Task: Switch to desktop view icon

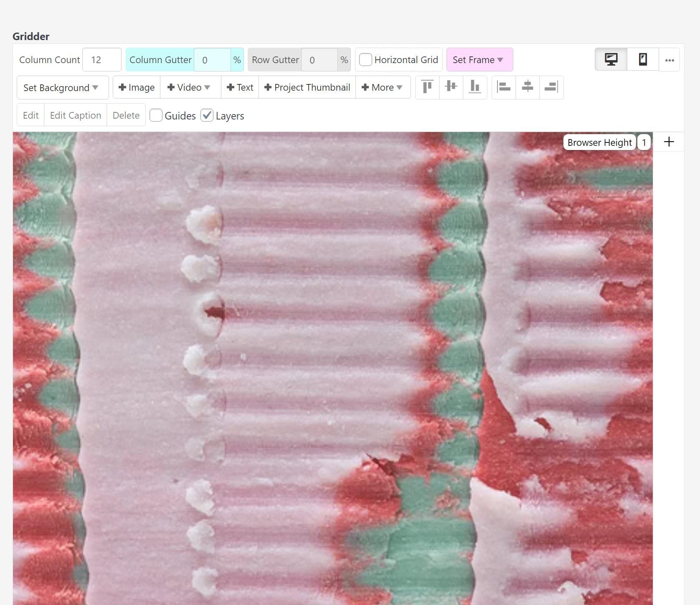Action: 611,60
